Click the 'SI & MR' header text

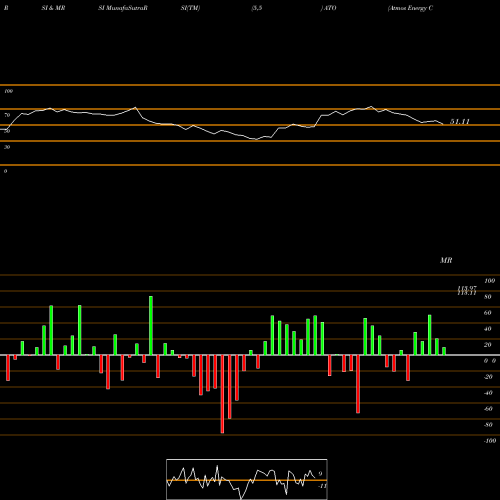pyautogui.click(x=53, y=8)
